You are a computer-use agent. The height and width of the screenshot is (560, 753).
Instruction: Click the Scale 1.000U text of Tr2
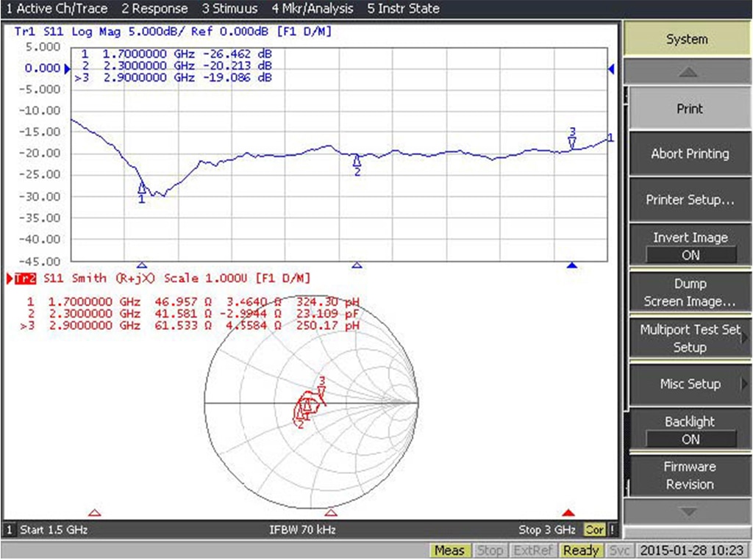[x=206, y=279]
